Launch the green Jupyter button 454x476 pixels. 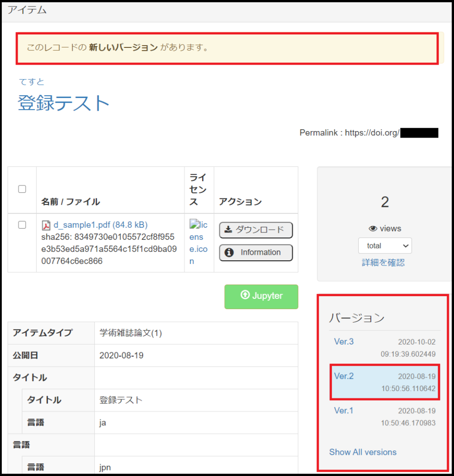click(261, 297)
